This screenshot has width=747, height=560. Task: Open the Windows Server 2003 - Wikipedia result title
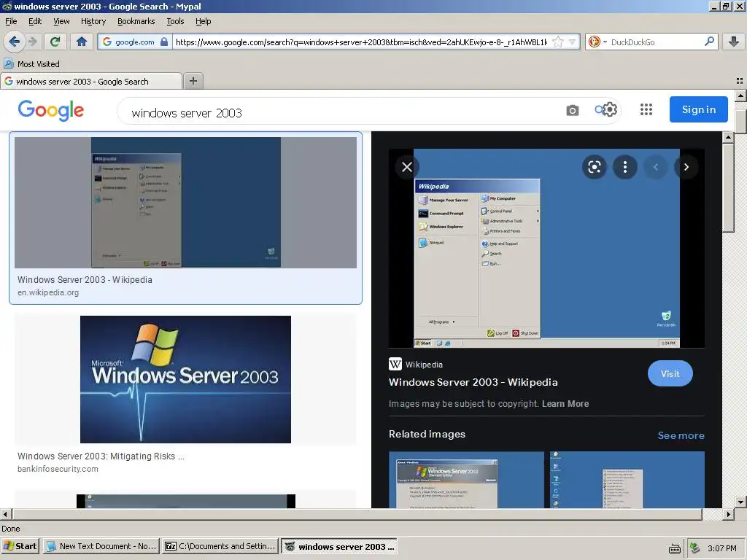tap(85, 279)
